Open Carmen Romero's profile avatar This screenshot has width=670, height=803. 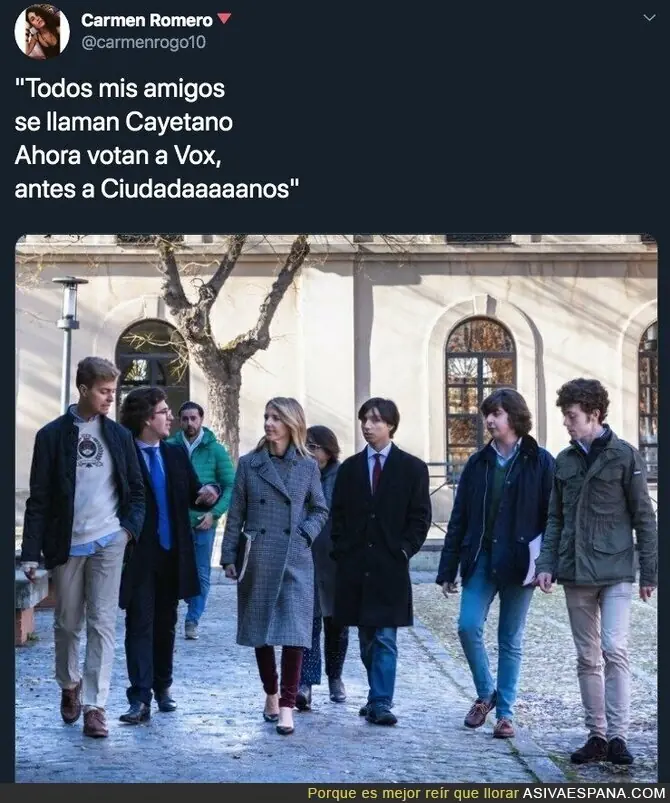(42, 31)
